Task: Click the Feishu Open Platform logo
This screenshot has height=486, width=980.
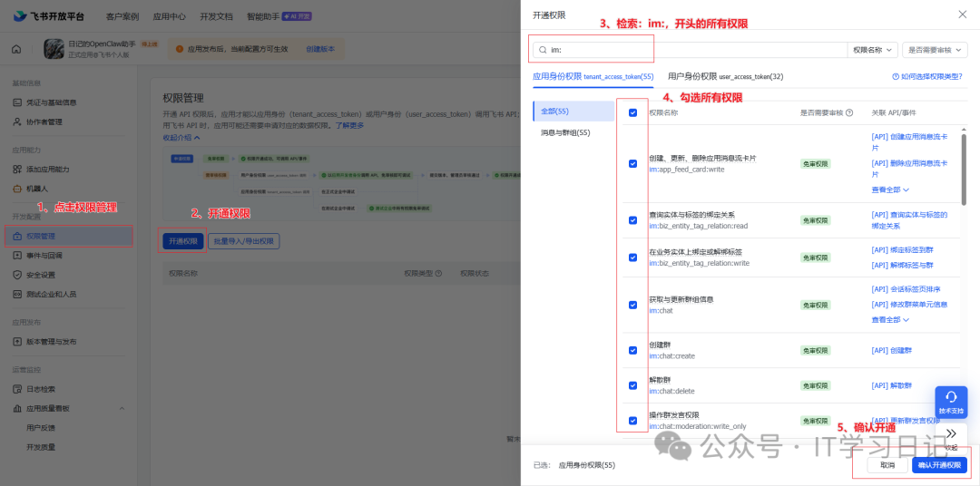Action: (49, 16)
